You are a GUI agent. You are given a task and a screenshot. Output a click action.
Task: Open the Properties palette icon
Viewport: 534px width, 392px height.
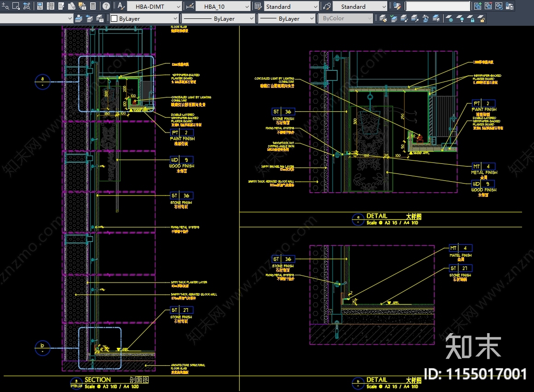(x=40, y=6)
